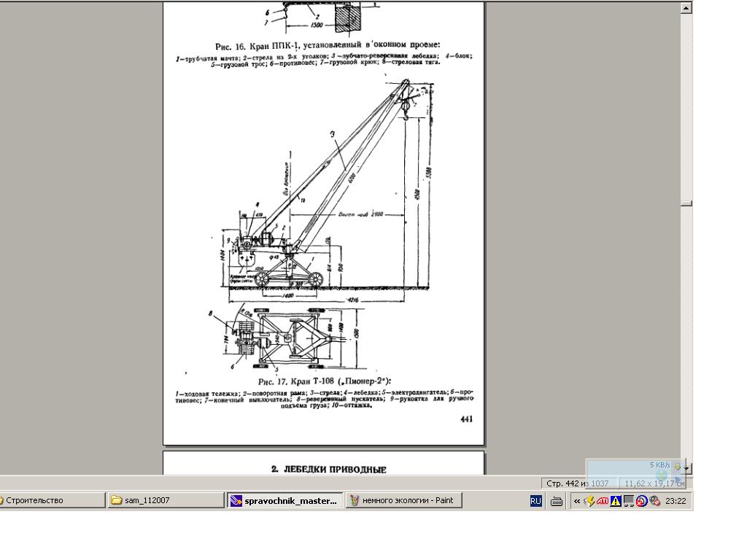
Task: Click the page indicator Стр. 442 из 1037
Action: tap(578, 483)
